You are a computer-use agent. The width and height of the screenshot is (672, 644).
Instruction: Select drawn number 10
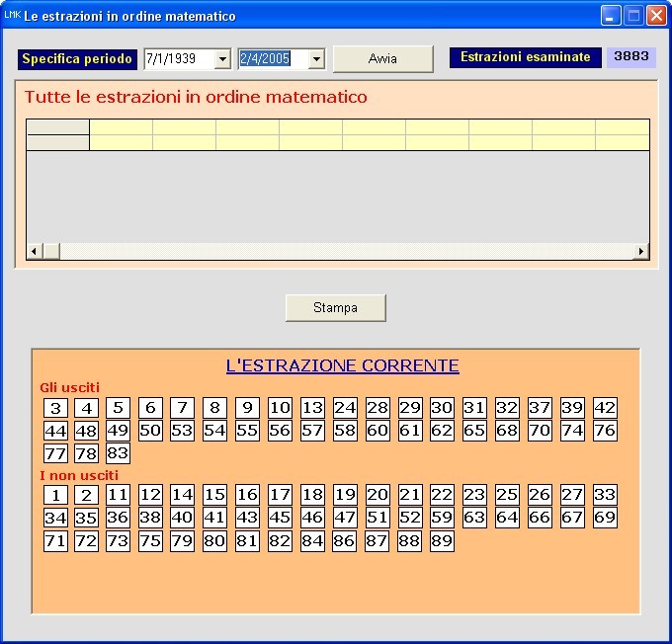(280, 408)
